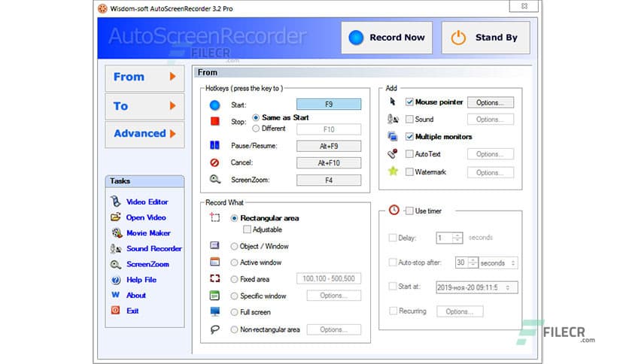Click the Sound Recorder task icon
This screenshot has height=364, width=629.
pos(116,248)
